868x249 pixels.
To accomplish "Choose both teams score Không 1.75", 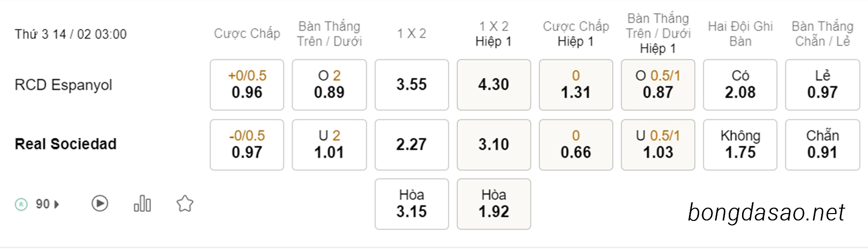I will tap(740, 145).
